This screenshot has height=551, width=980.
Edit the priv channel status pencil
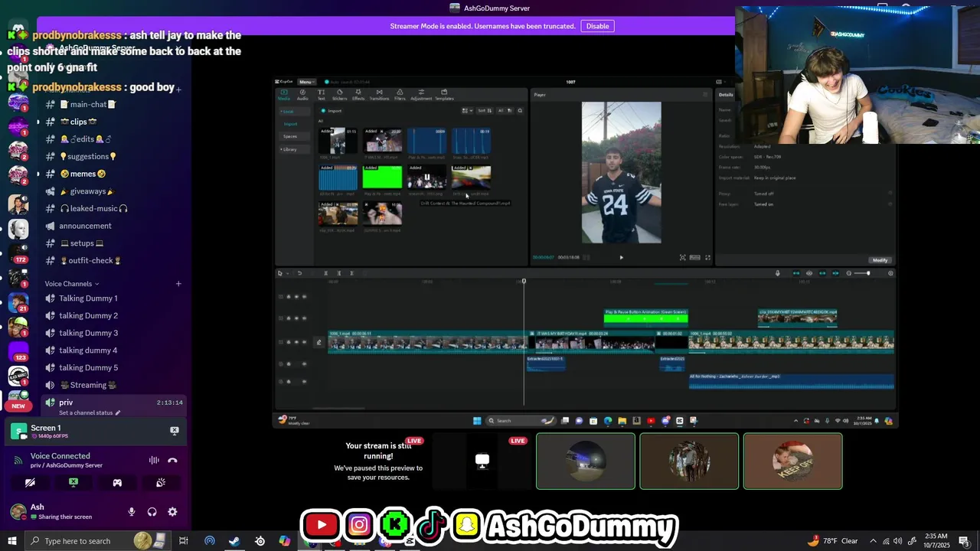(118, 413)
